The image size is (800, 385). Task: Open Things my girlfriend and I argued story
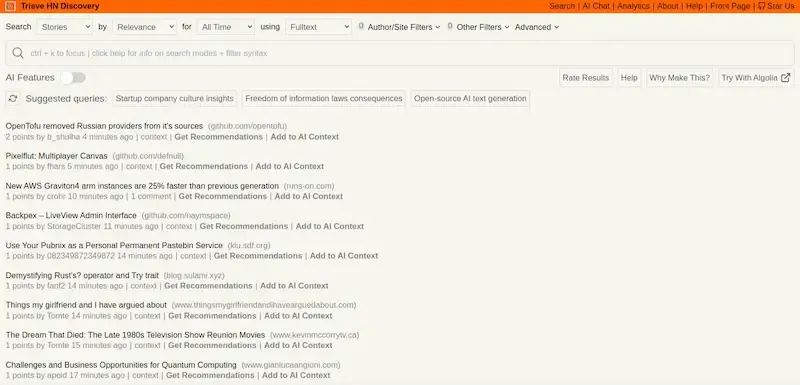(86, 305)
